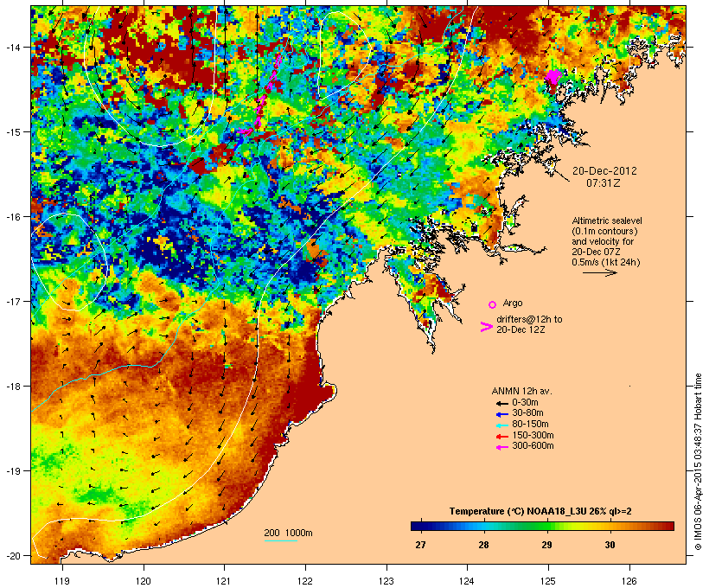Click the 'drifters@12h to' legend label
This screenshot has height=588, width=709.
pyautogui.click(x=529, y=319)
